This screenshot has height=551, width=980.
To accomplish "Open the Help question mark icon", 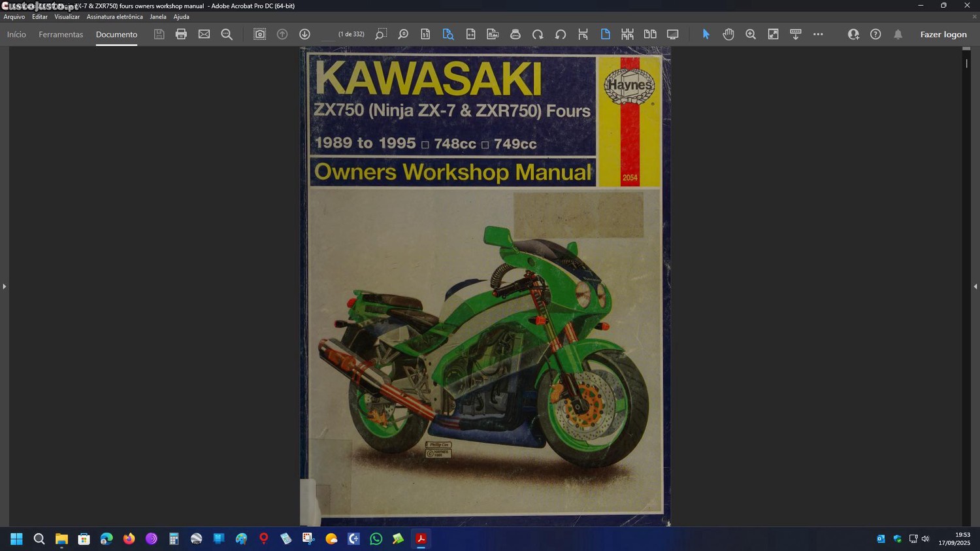I will (875, 34).
